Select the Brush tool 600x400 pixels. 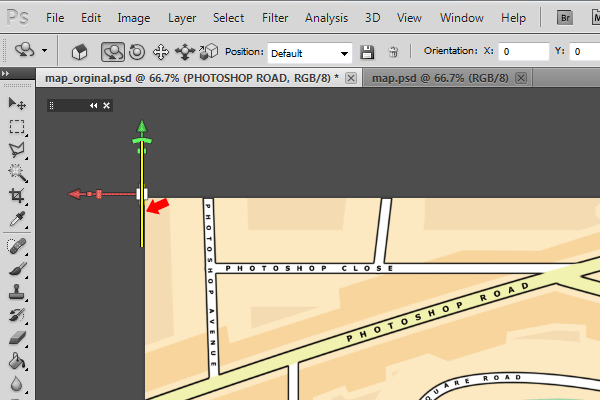click(17, 269)
